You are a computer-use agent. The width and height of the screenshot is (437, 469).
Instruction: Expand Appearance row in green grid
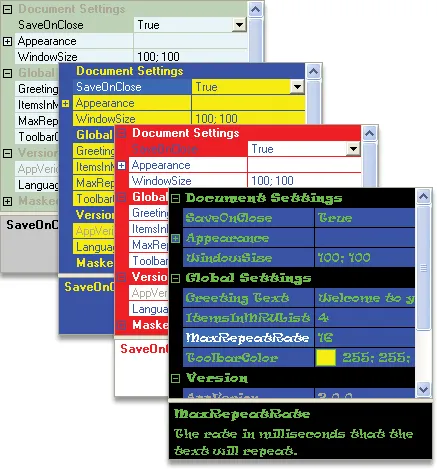point(7,41)
